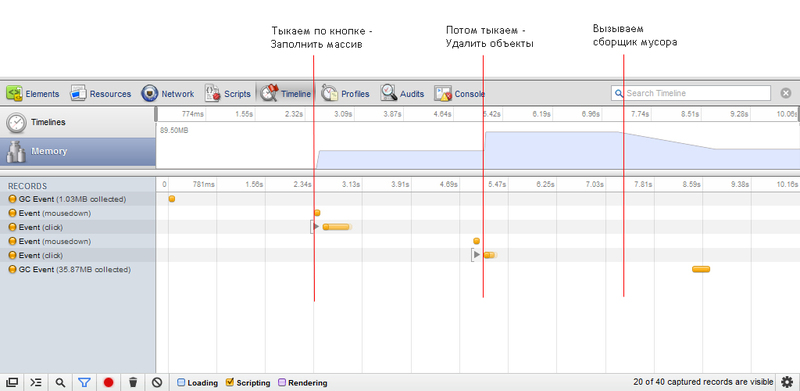Click the 89.50MB memory label
Screen dimensions: 800x391
tap(174, 131)
